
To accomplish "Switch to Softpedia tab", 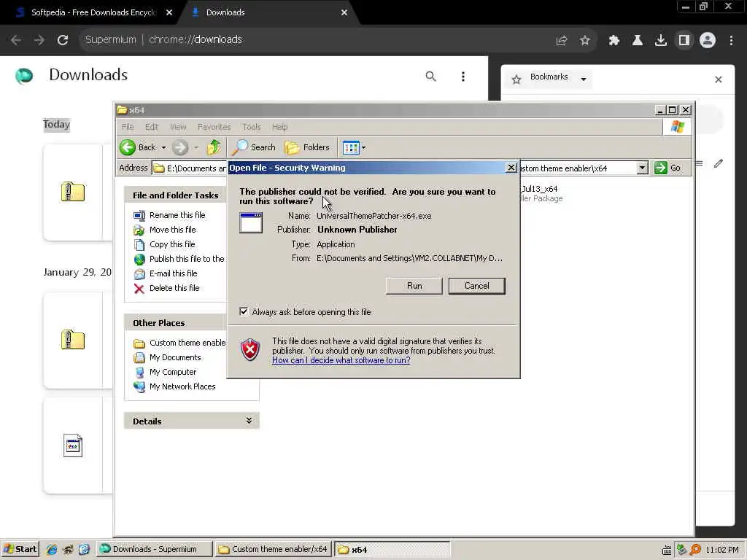I will (x=93, y=12).
